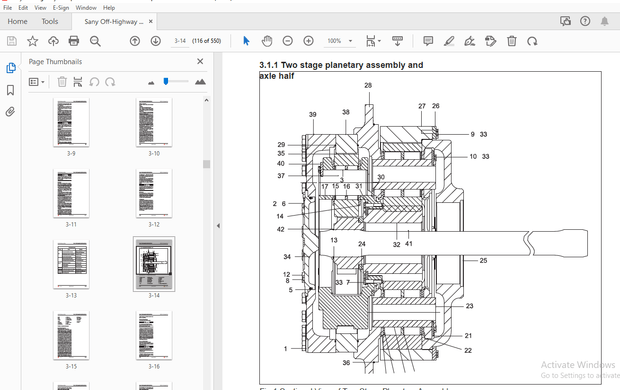Click the thumbnails panel scrollbar handle
The width and height of the screenshot is (620, 390).
click(206, 164)
